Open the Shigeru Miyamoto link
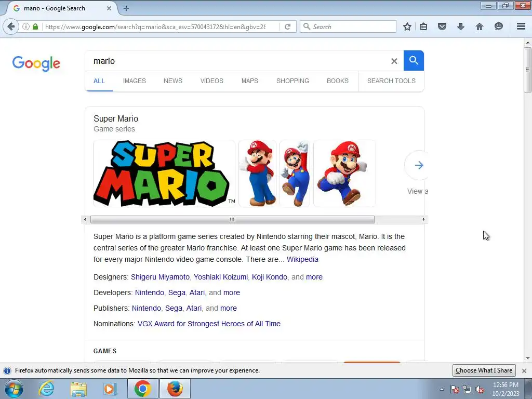532x399 pixels. click(x=160, y=277)
